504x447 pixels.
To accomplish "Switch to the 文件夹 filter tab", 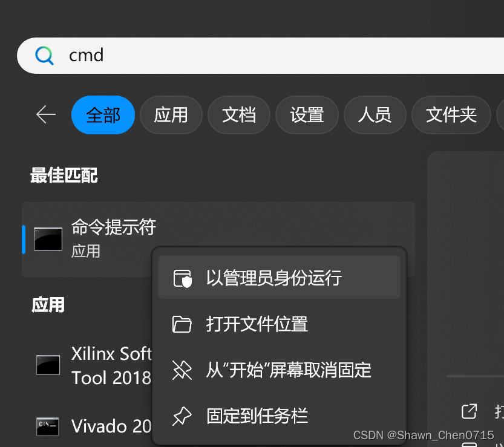I will click(x=451, y=115).
